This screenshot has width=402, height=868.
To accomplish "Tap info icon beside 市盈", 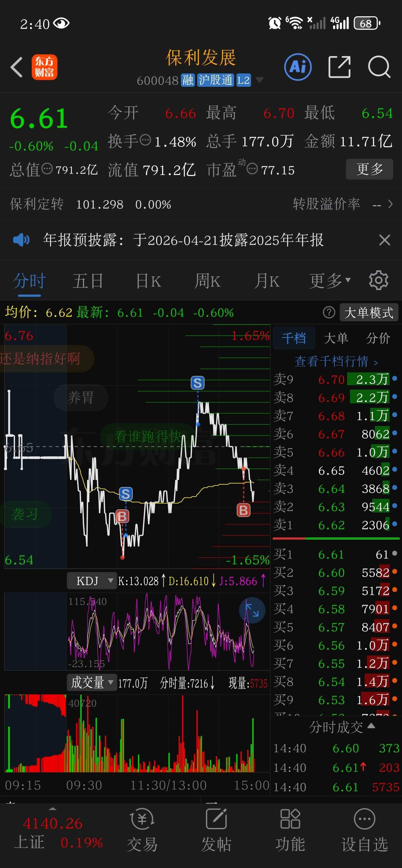I will point(252,168).
